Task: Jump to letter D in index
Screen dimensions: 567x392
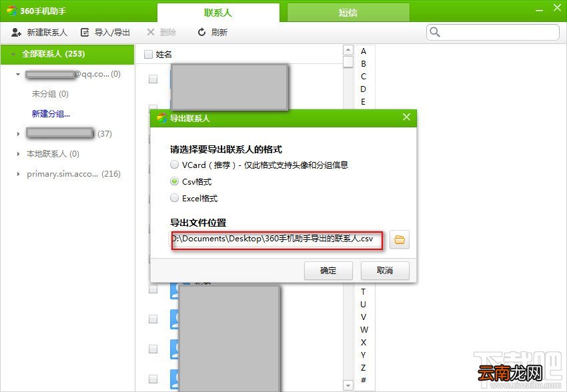Action: click(x=364, y=89)
